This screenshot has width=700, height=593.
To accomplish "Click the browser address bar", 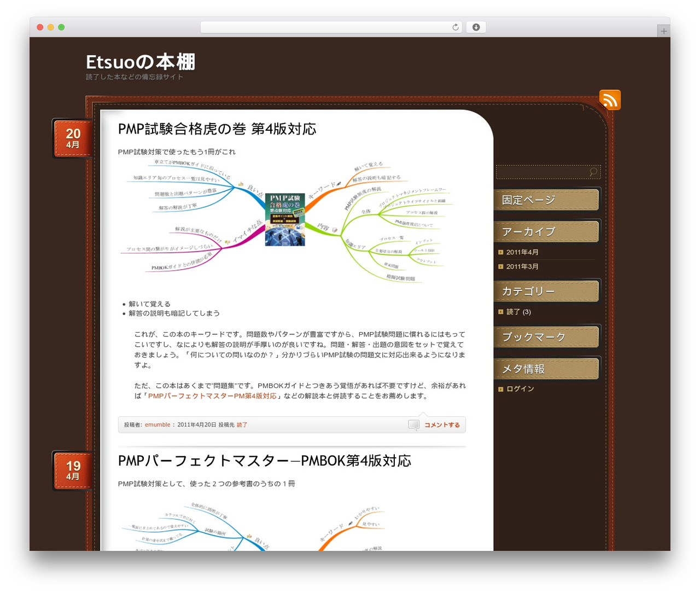I will tap(331, 27).
